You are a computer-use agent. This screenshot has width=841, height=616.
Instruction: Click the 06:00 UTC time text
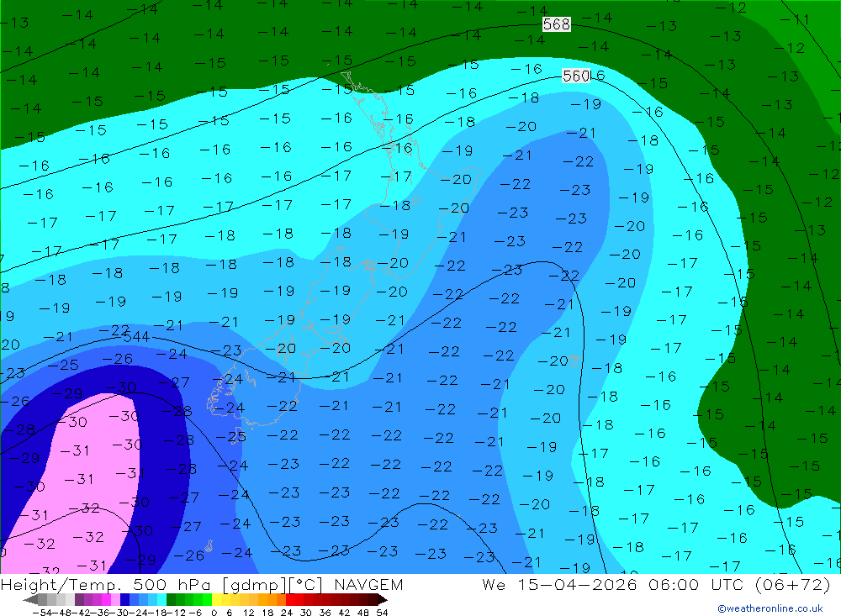pyautogui.click(x=696, y=584)
